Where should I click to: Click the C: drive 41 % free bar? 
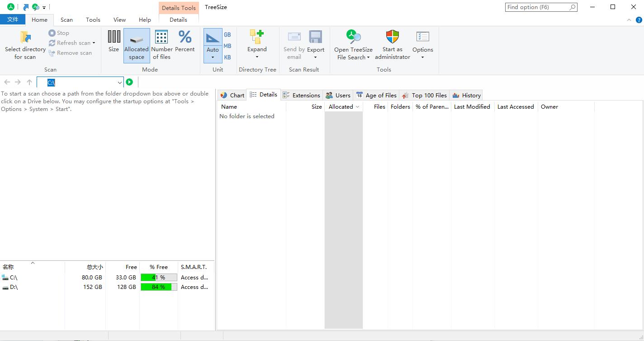click(159, 278)
